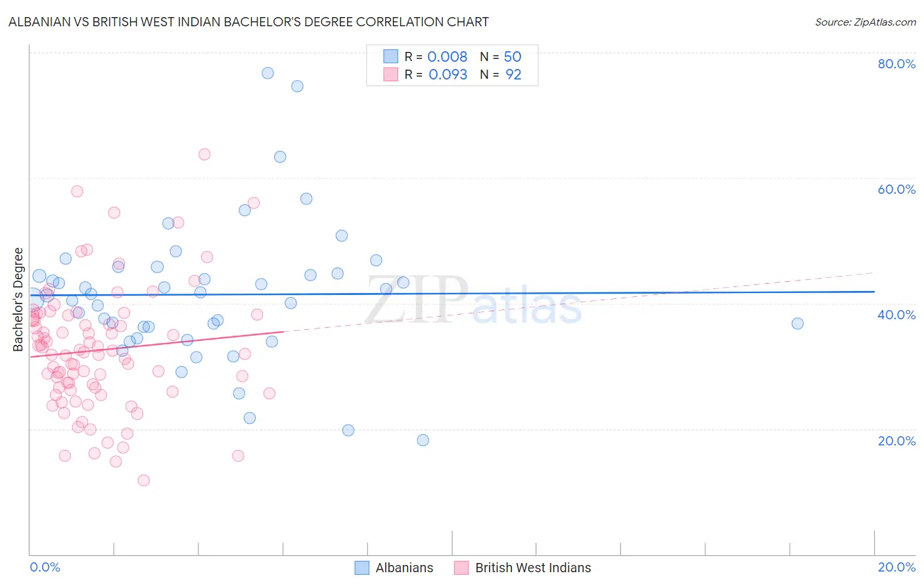Click the Albanians legend color swatch
The width and height of the screenshot is (924, 586).
point(361,568)
